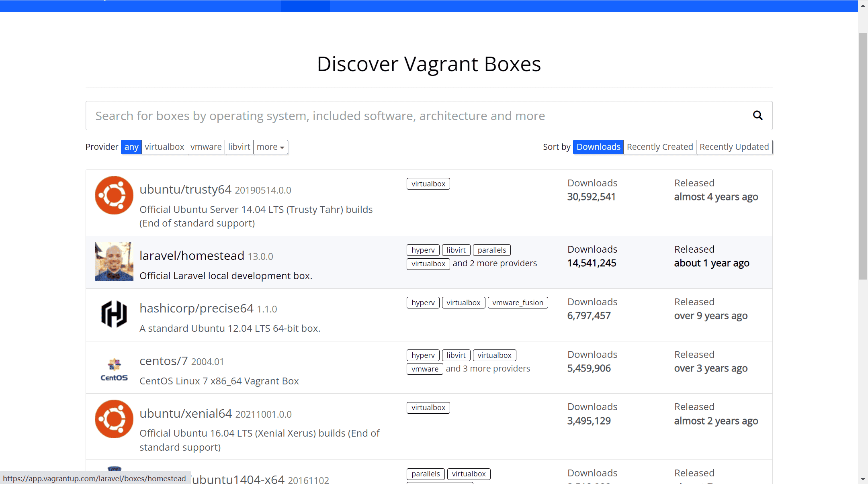
Task: Click parallels tag on laravel/homestead row
Action: [492, 250]
